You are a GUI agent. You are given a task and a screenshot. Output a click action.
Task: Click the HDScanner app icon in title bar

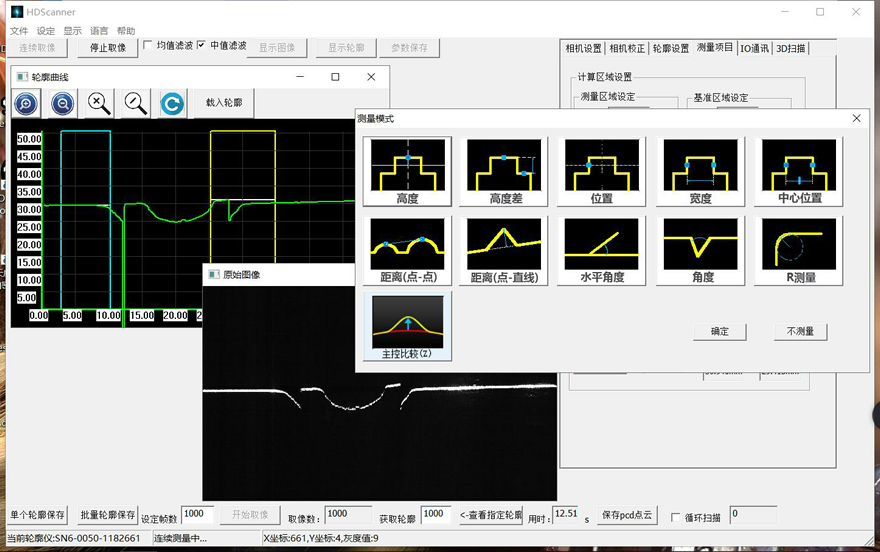[x=17, y=12]
